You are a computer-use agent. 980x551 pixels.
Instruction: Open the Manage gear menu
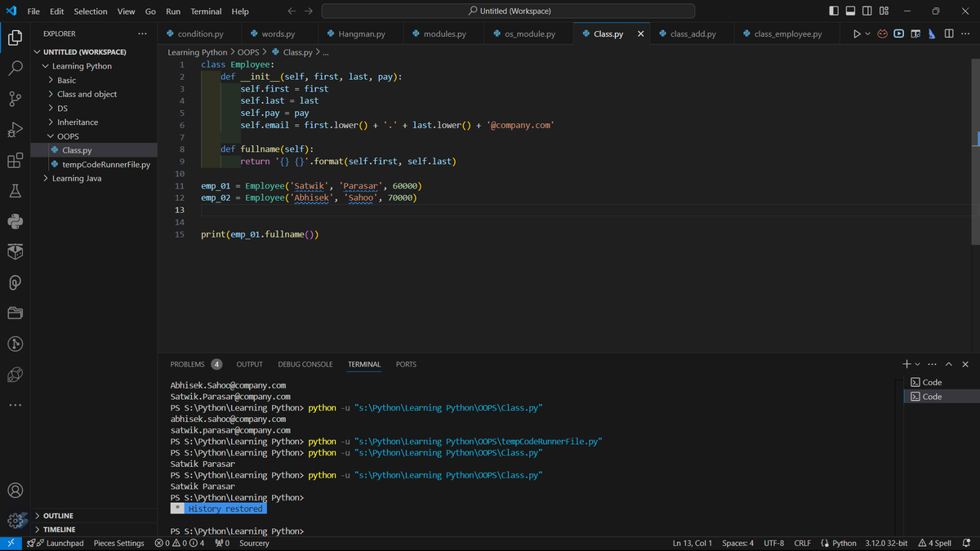point(15,521)
